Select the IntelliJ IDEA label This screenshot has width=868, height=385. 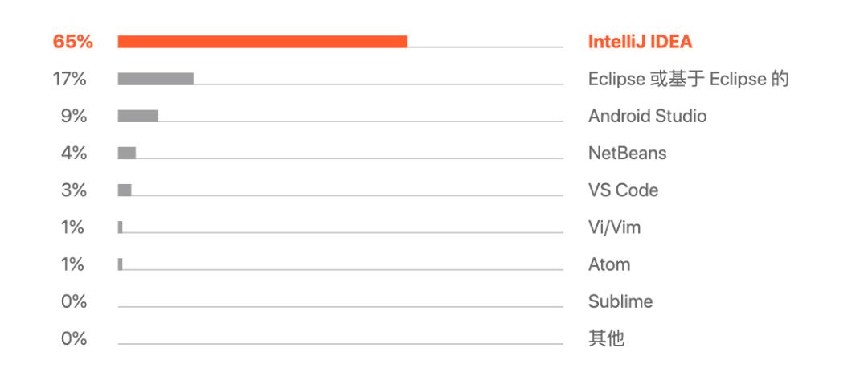tap(640, 42)
